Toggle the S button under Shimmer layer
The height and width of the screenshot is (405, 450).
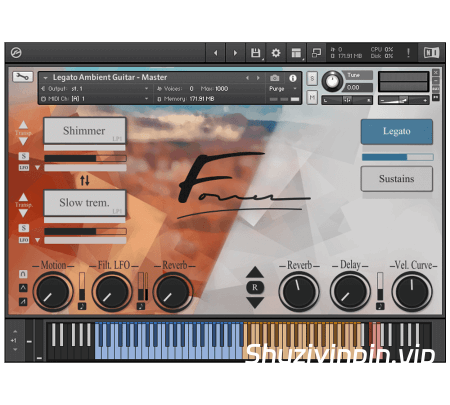pyautogui.click(x=23, y=156)
